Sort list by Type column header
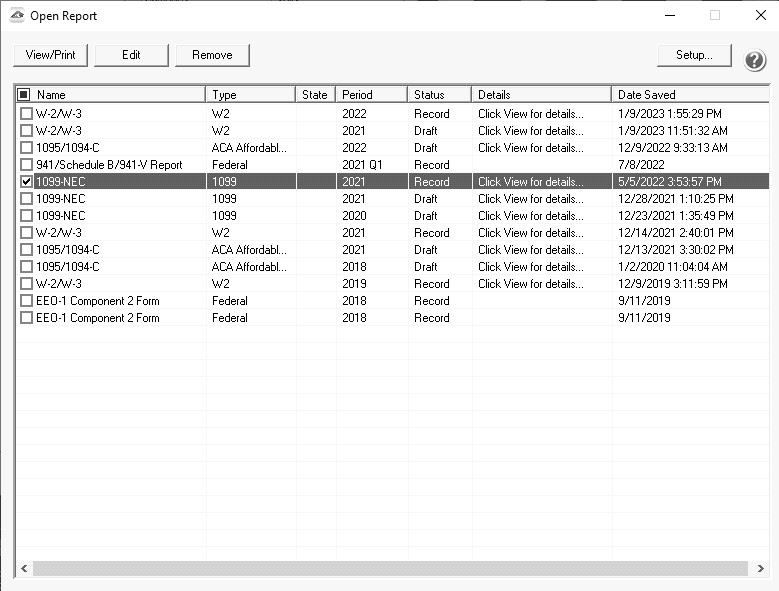This screenshot has height=591, width=779. click(x=250, y=95)
